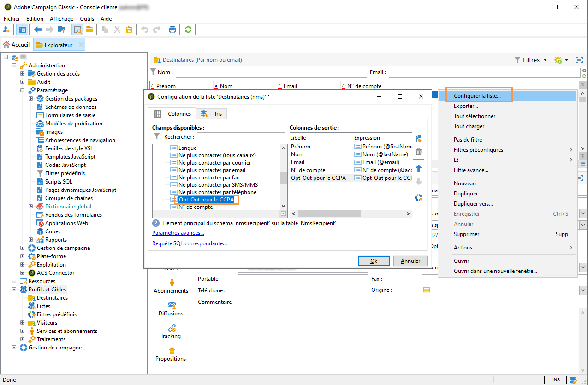Image resolution: width=588 pixels, height=385 pixels.
Task: Click the print icon in the toolbar
Action: tap(172, 30)
